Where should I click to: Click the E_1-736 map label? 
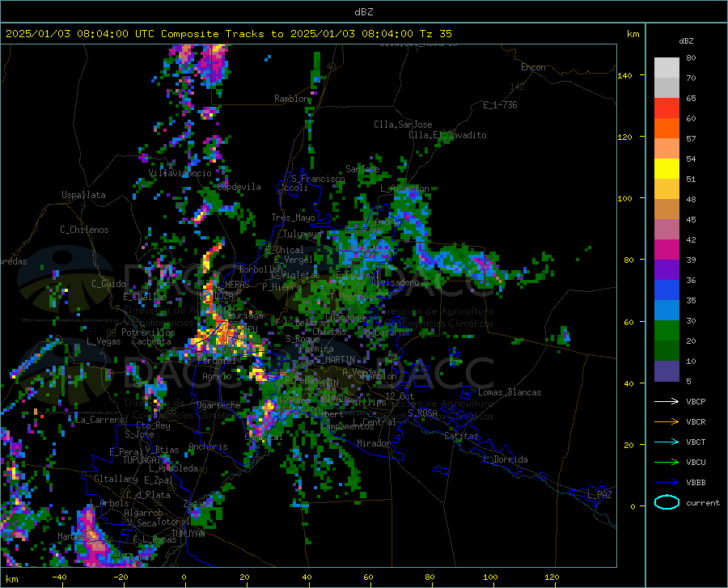[x=500, y=105]
